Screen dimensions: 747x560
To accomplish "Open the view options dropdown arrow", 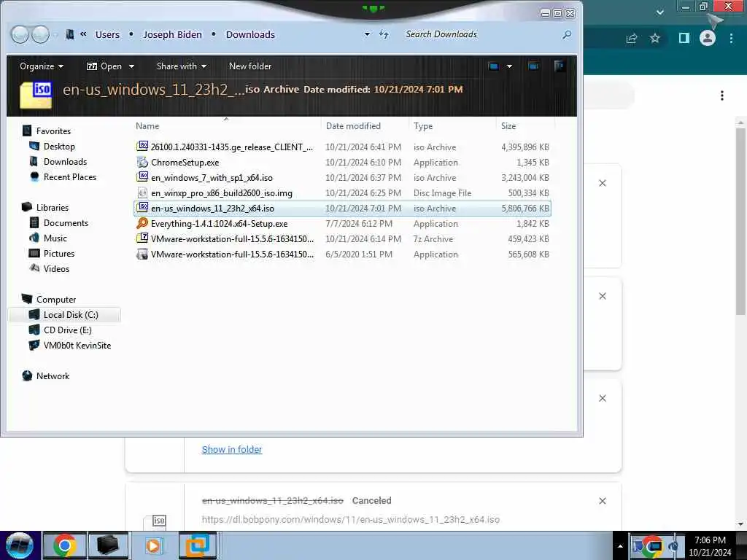I will click(x=509, y=66).
